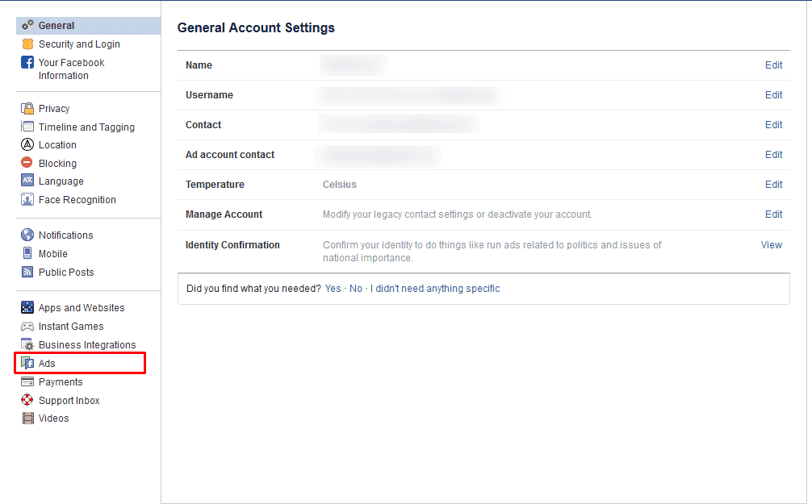Open Timeline and Tagging settings
Viewport: 812px width, 504px height.
point(86,127)
